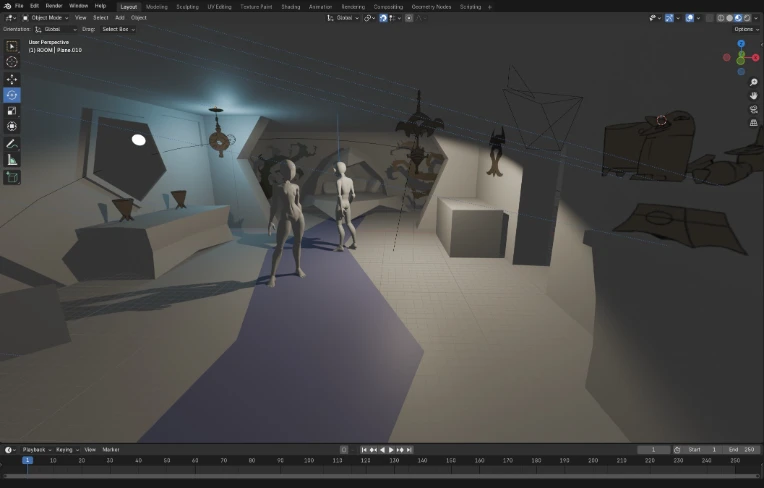Click the timeline scrollbar below the frame numbers
764x488 pixels.
click(x=380, y=474)
